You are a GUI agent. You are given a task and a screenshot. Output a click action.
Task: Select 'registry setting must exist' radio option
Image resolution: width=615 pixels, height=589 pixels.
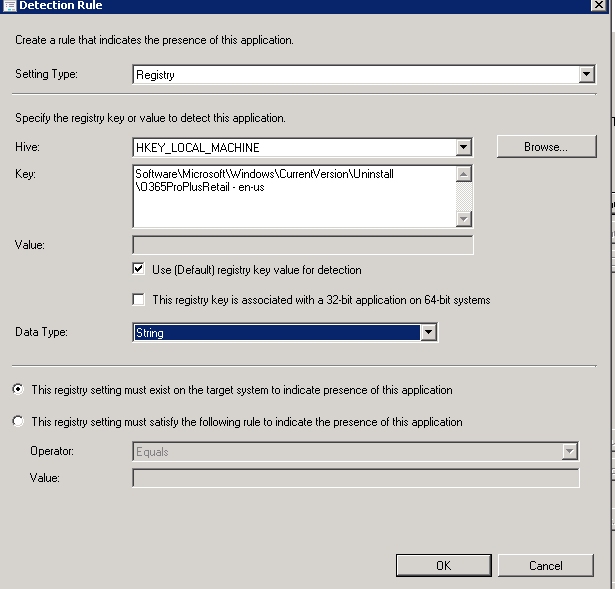point(18,389)
